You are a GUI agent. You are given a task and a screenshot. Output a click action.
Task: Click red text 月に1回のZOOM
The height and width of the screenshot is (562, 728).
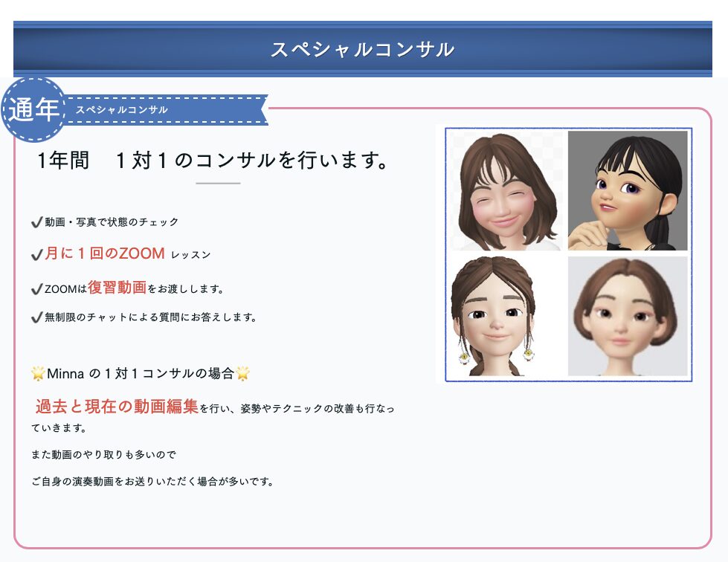105,253
